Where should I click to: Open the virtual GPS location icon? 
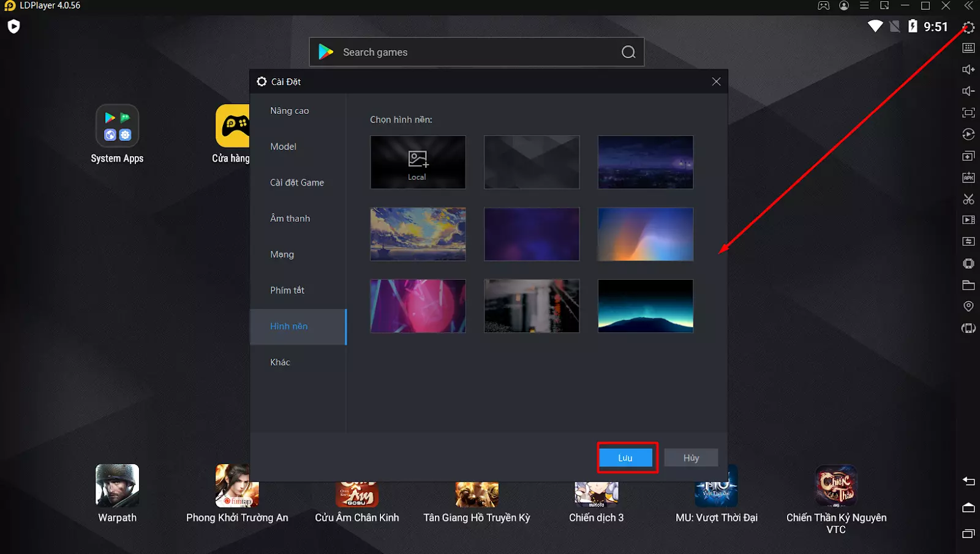point(968,306)
